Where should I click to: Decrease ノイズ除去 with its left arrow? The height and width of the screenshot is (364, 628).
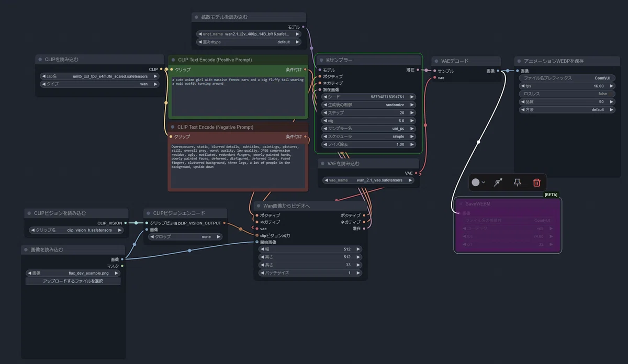pos(325,144)
